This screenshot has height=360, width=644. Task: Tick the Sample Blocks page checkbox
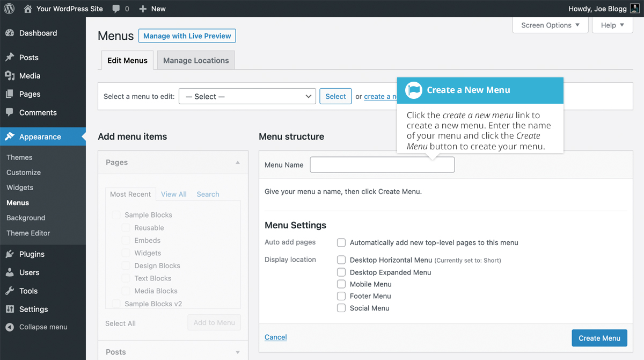116,215
